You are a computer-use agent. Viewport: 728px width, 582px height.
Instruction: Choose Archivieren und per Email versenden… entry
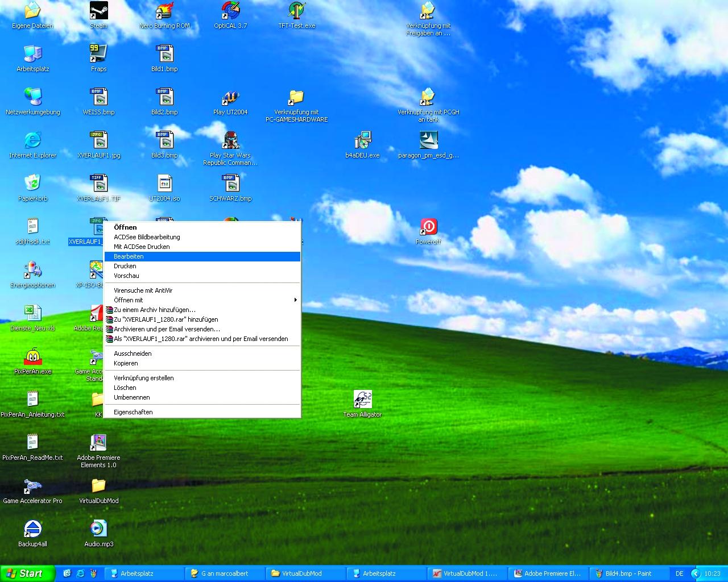202,329
